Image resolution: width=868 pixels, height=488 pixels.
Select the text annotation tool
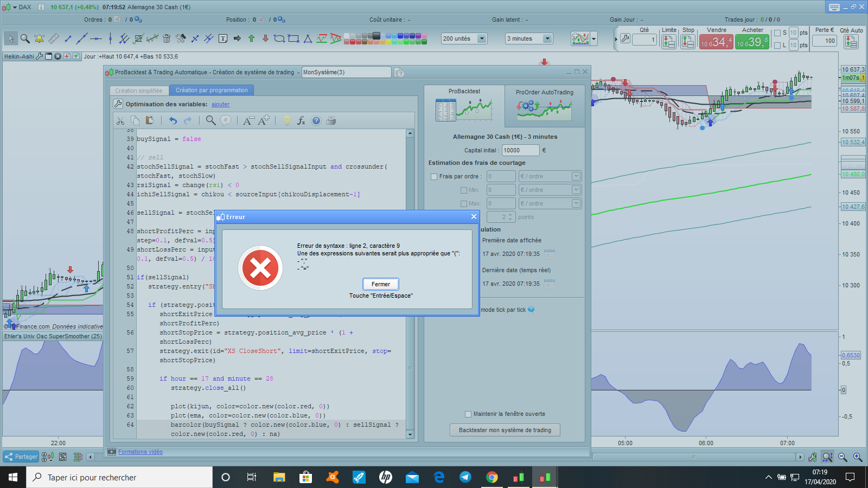tap(223, 38)
